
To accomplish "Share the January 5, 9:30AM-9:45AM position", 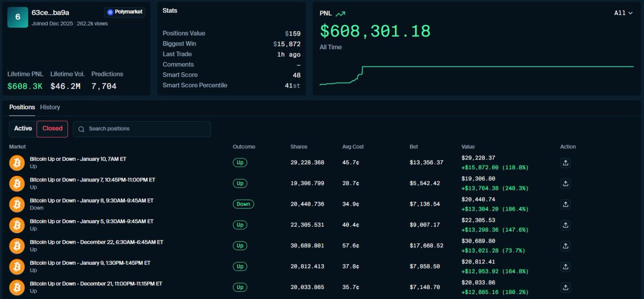I will [x=565, y=225].
